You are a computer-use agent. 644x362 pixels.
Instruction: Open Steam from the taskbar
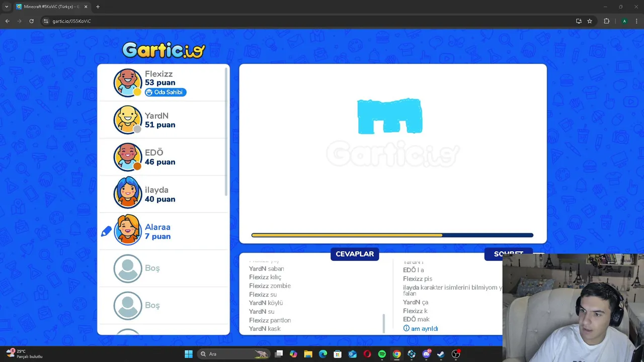click(x=441, y=354)
